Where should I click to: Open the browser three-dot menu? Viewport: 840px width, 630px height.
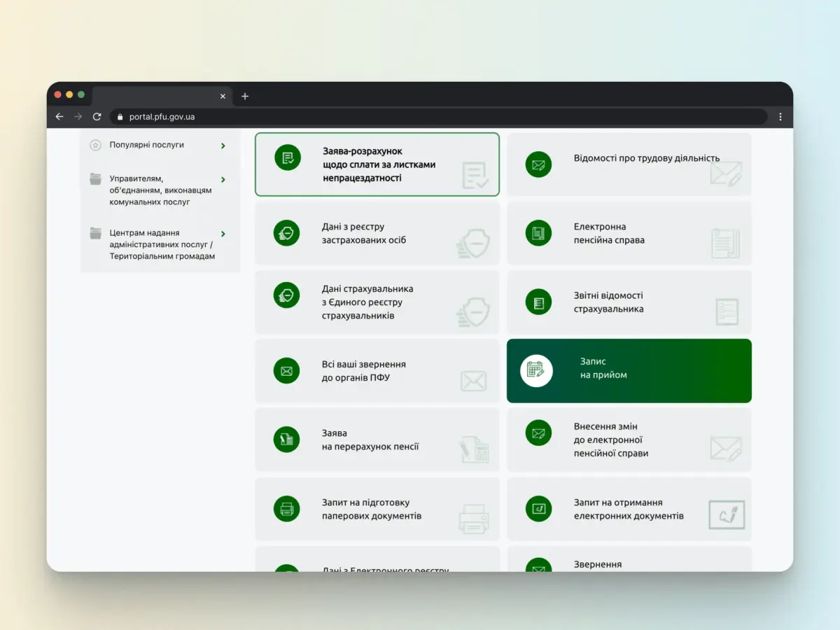point(780,117)
